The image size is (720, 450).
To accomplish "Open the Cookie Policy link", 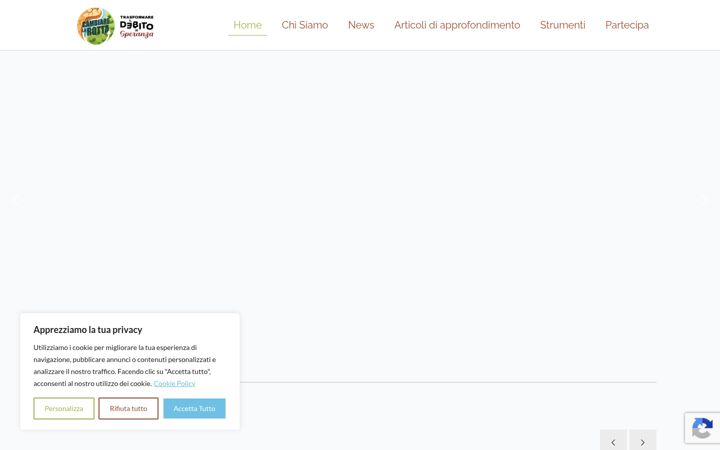I will pyautogui.click(x=174, y=383).
